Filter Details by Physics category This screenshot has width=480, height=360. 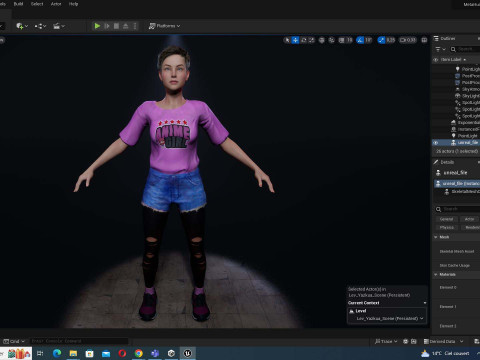point(447,227)
